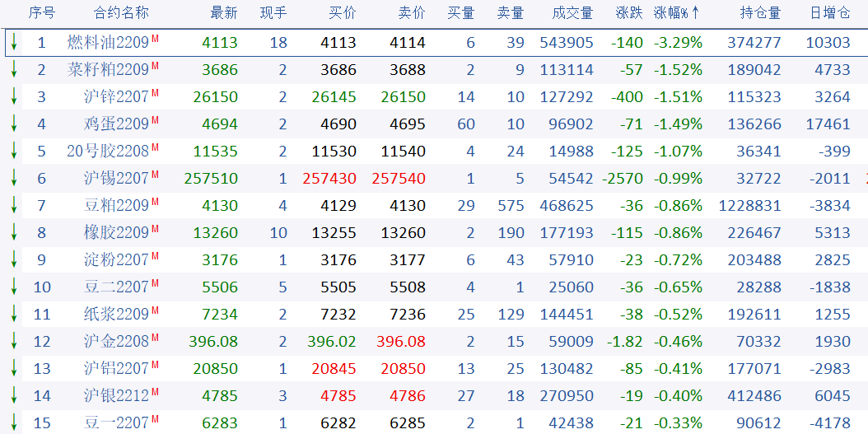Click the down arrow icon beside 燃料油2209
This screenshot has height=434, width=868.
[14, 43]
